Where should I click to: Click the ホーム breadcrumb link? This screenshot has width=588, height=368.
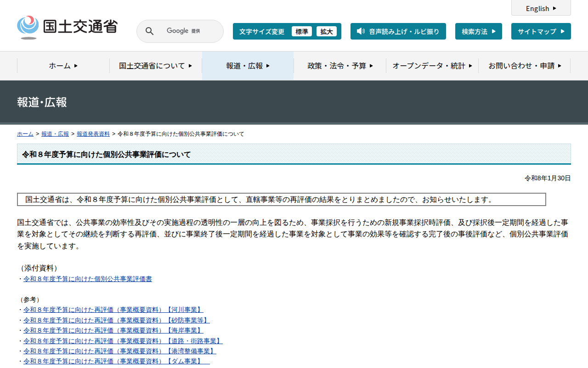(x=25, y=134)
